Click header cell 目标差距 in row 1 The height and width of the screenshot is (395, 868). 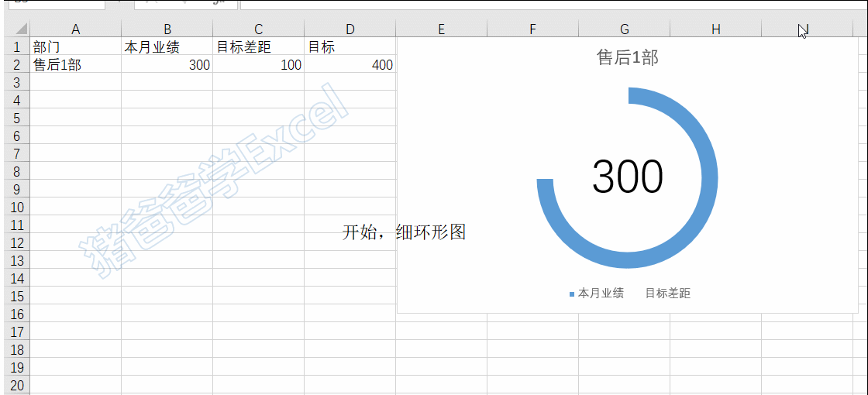[x=259, y=46]
